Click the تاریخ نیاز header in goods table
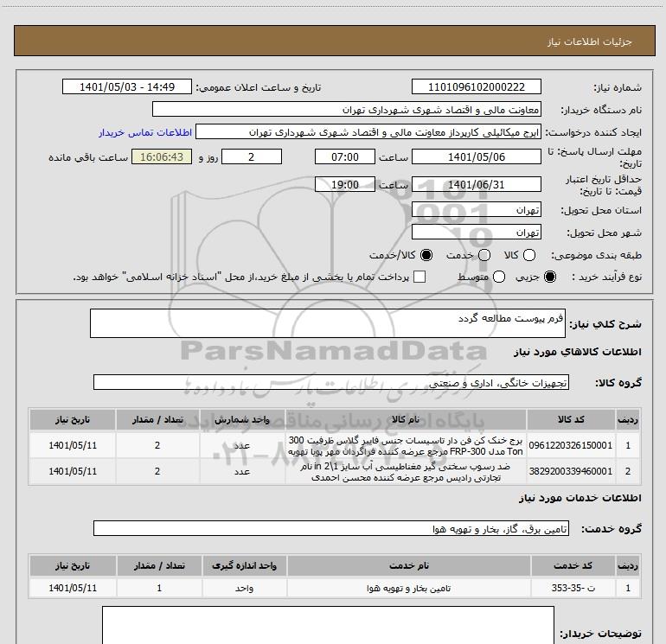666x644 pixels. tap(73, 419)
